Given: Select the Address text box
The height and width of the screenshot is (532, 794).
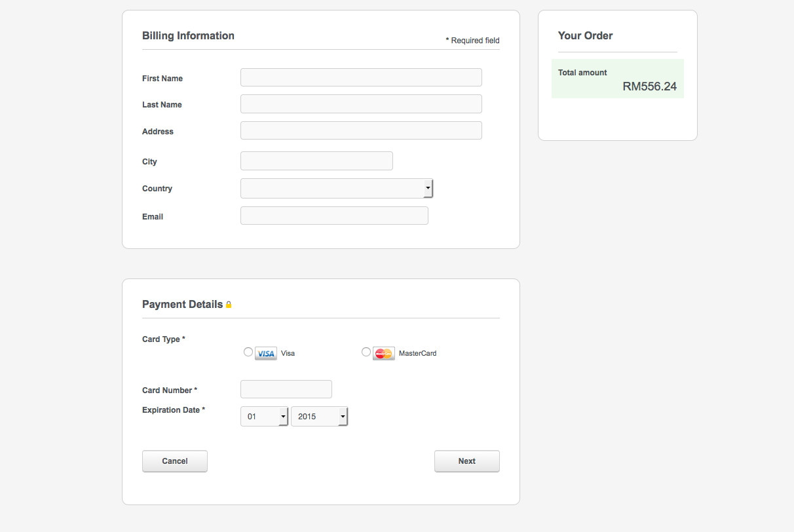Looking at the screenshot, I should 361,130.
